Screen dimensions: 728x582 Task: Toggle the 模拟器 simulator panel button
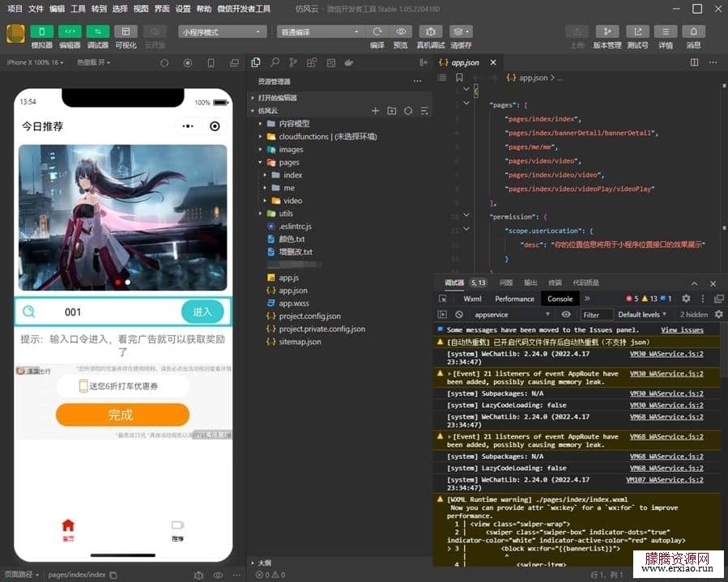(x=42, y=32)
